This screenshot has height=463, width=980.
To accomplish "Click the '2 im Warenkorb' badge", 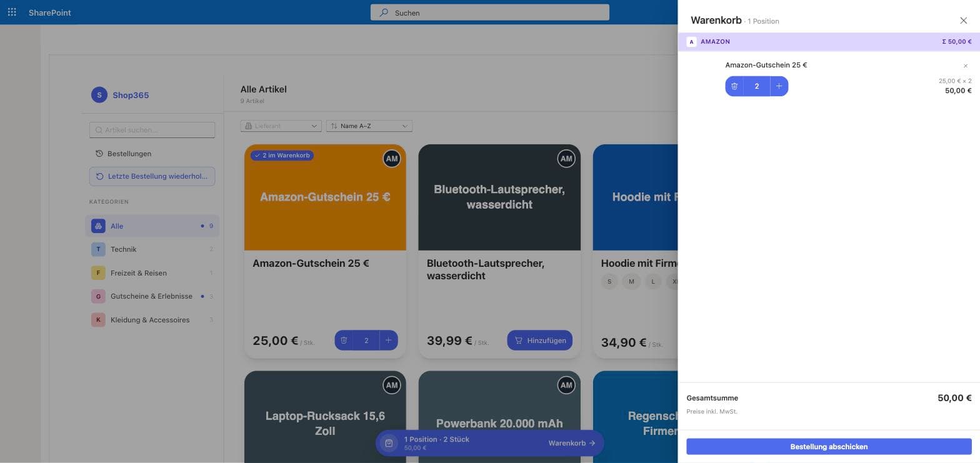I will [282, 156].
